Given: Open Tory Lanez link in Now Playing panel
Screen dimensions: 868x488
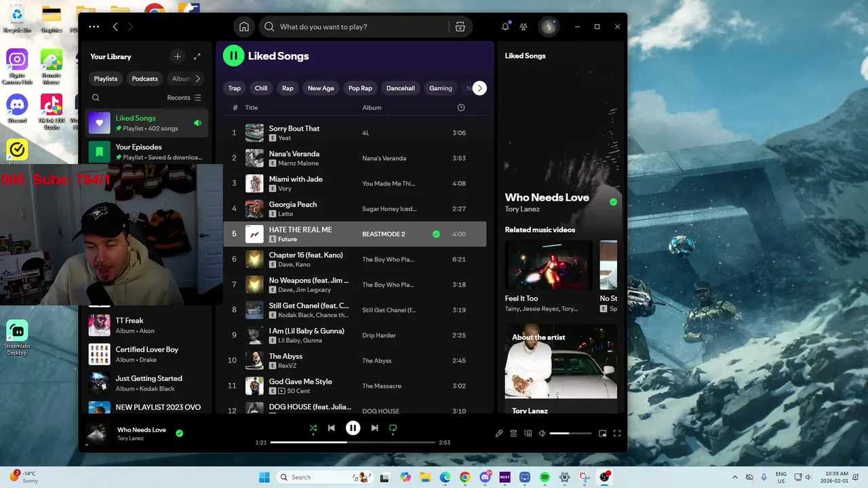Looking at the screenshot, I should point(522,209).
